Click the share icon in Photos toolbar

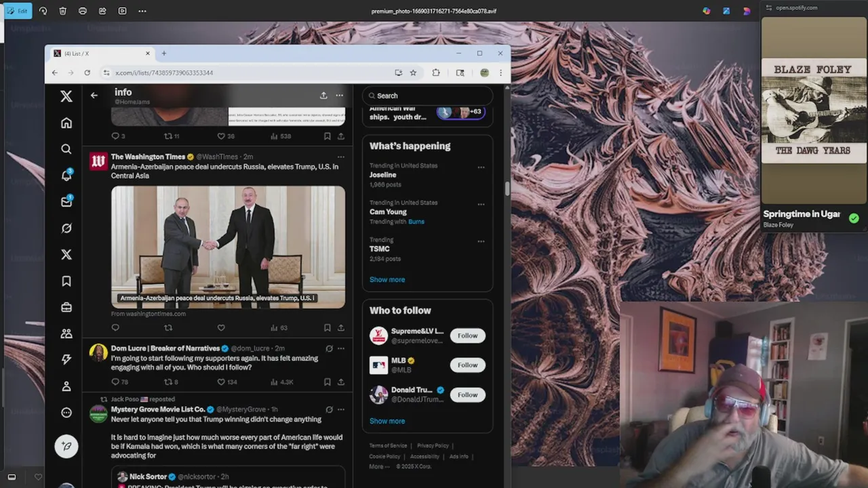coord(102,11)
